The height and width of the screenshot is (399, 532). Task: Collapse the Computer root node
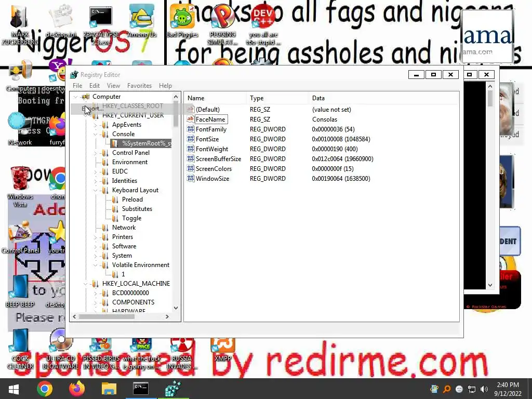tap(76, 97)
